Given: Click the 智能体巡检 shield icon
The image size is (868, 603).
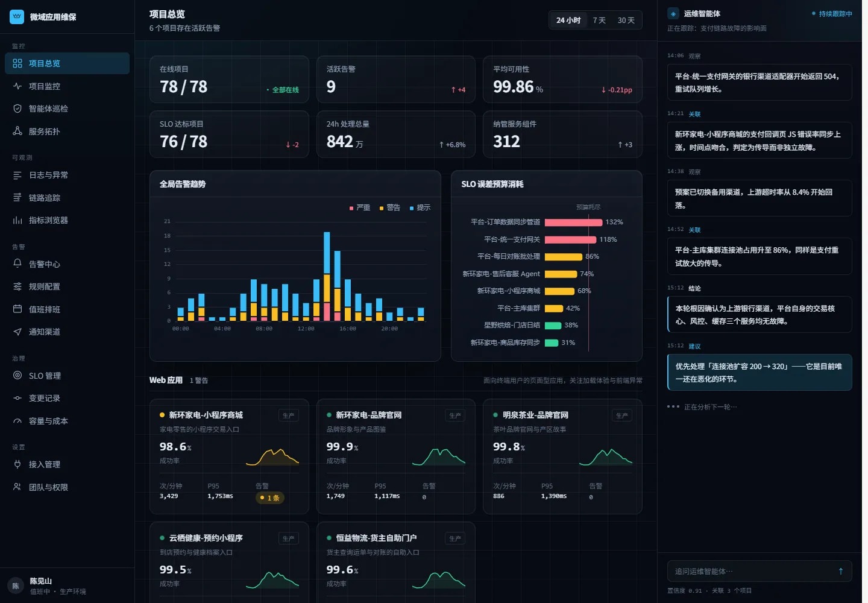Looking at the screenshot, I should [x=17, y=109].
